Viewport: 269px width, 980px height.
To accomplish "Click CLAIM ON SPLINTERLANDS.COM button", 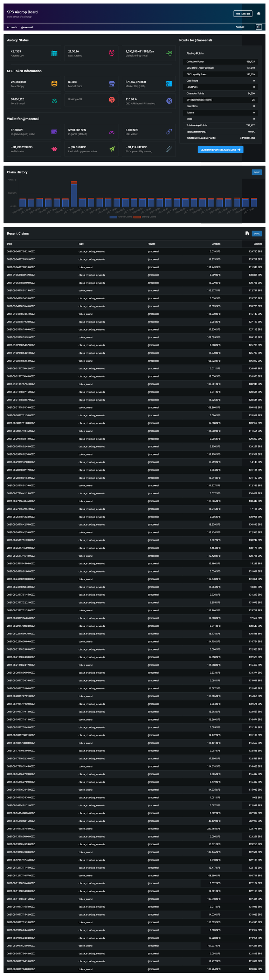I will (x=220, y=150).
